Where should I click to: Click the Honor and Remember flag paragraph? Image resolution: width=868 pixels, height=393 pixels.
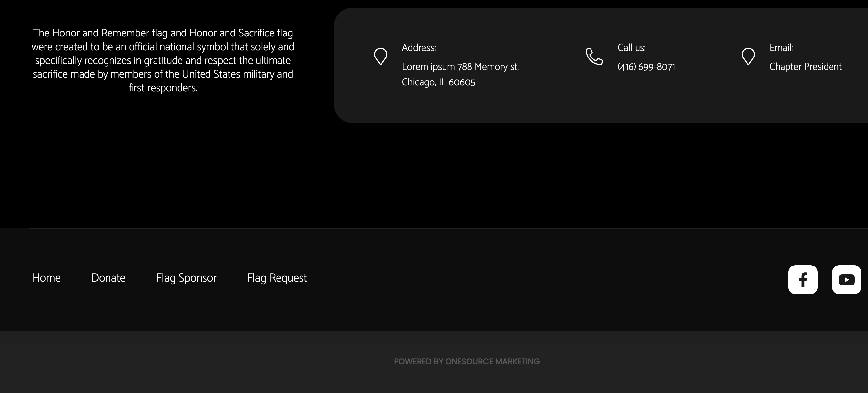[163, 60]
